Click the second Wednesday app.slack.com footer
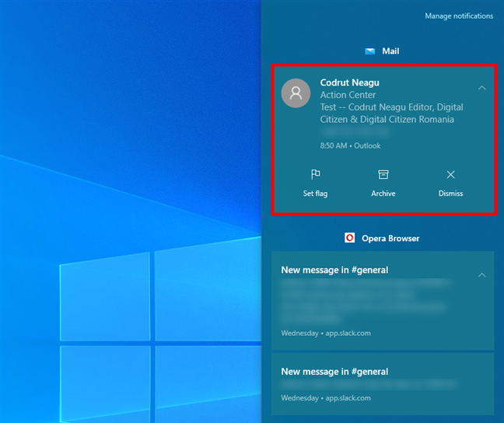 click(326, 398)
